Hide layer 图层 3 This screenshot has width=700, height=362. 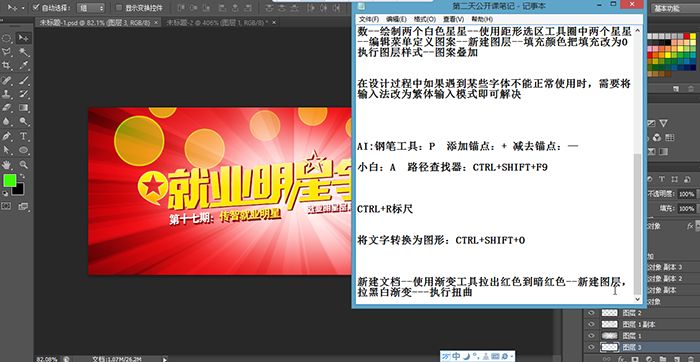(x=592, y=347)
